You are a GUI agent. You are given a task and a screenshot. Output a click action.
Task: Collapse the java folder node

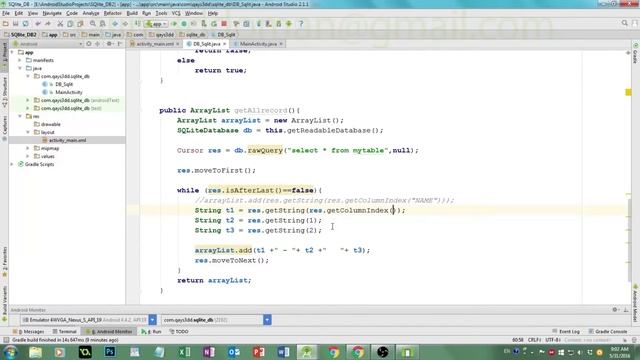point(20,68)
